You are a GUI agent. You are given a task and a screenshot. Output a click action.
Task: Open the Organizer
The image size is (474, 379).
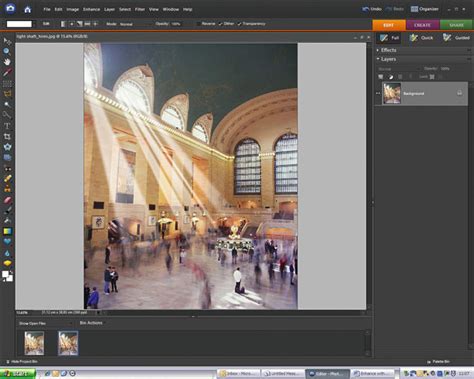pos(425,9)
